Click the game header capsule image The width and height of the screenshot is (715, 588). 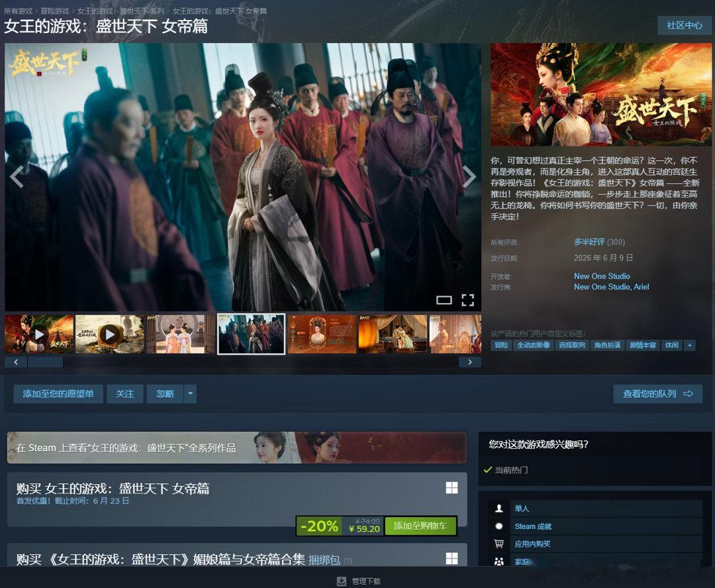coord(601,95)
